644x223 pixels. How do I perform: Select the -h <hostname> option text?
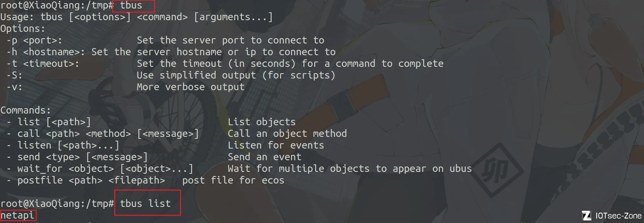pyautogui.click(x=46, y=52)
